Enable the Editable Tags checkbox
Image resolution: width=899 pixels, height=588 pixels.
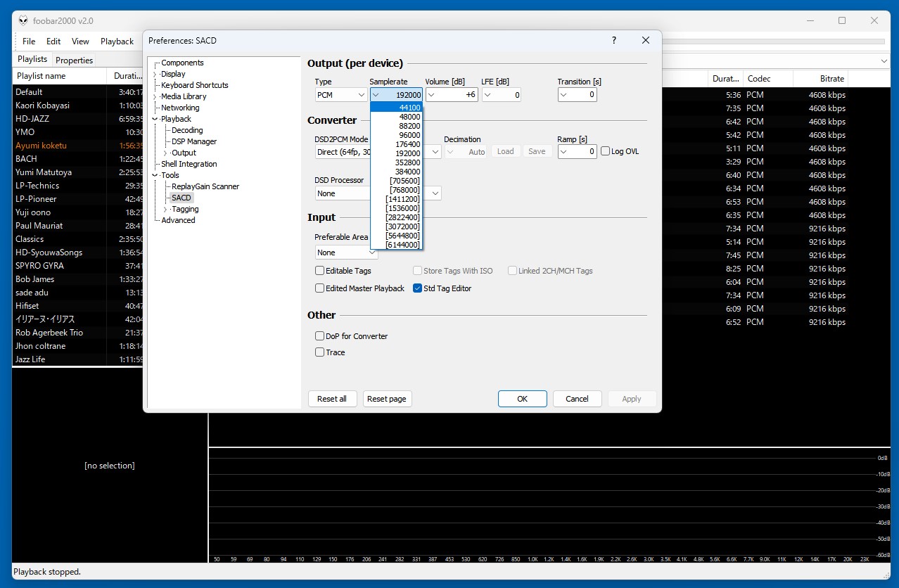click(319, 271)
